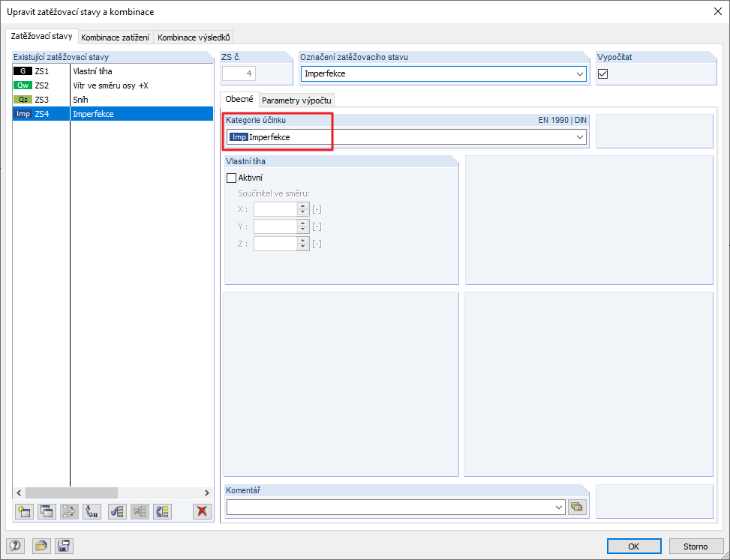The width and height of the screenshot is (730, 560).
Task: Open the Komentář dropdown arrow
Action: (560, 508)
